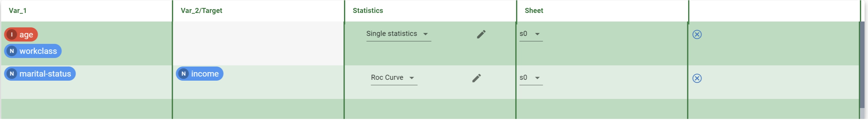Open the Roc Curve statistics dropdown

(394, 78)
